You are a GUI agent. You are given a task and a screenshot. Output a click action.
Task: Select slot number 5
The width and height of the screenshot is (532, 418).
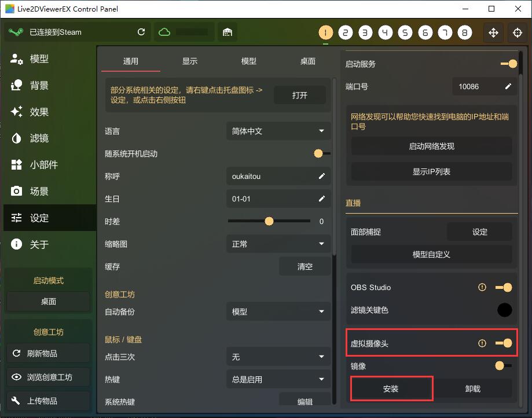pos(405,32)
